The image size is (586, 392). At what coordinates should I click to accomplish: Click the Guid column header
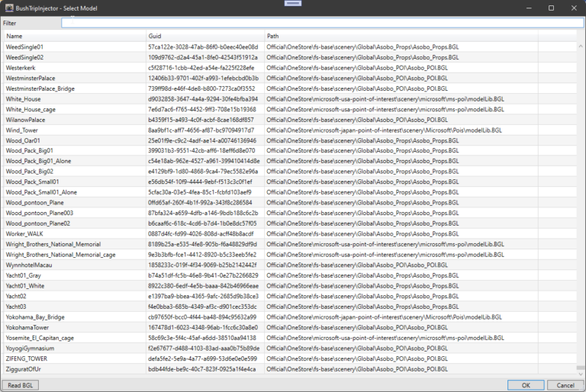coord(204,36)
